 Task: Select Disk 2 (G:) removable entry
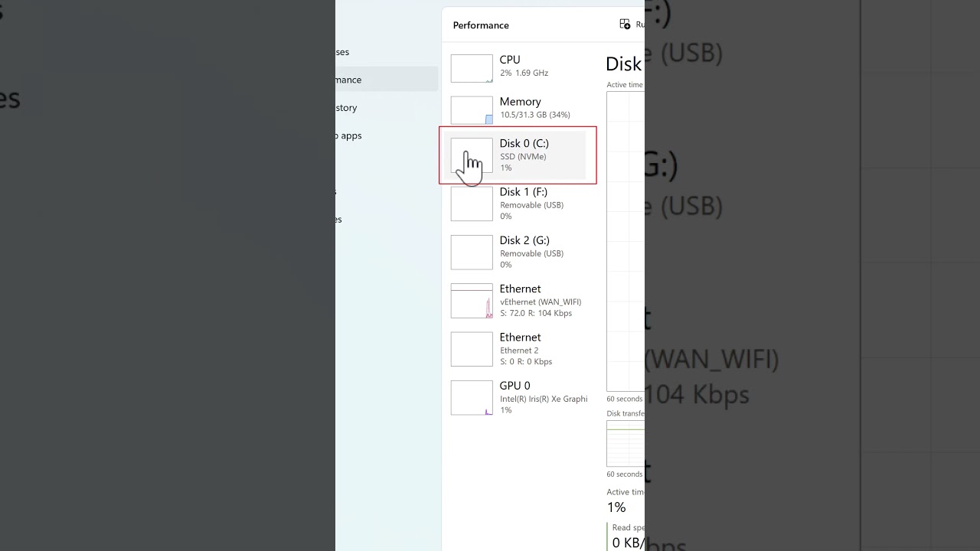point(514,252)
